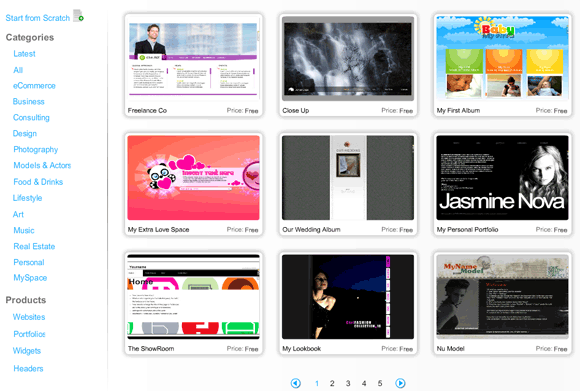The image size is (580, 391).
Task: Jump to page 4
Action: click(x=364, y=383)
